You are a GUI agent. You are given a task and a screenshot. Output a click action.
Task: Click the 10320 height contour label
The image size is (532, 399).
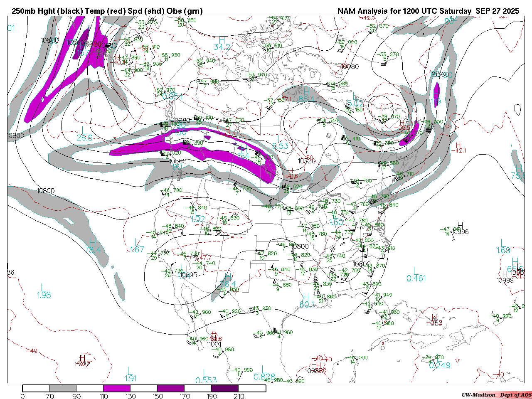307,161
